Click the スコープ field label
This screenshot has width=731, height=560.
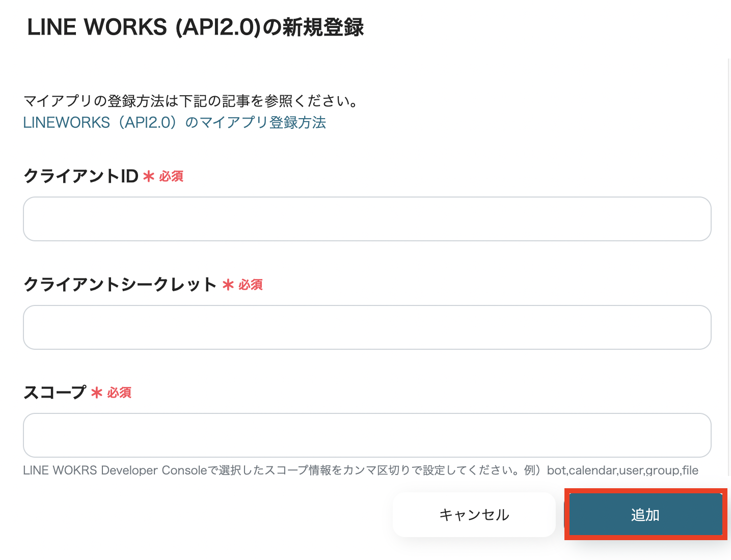click(x=55, y=393)
